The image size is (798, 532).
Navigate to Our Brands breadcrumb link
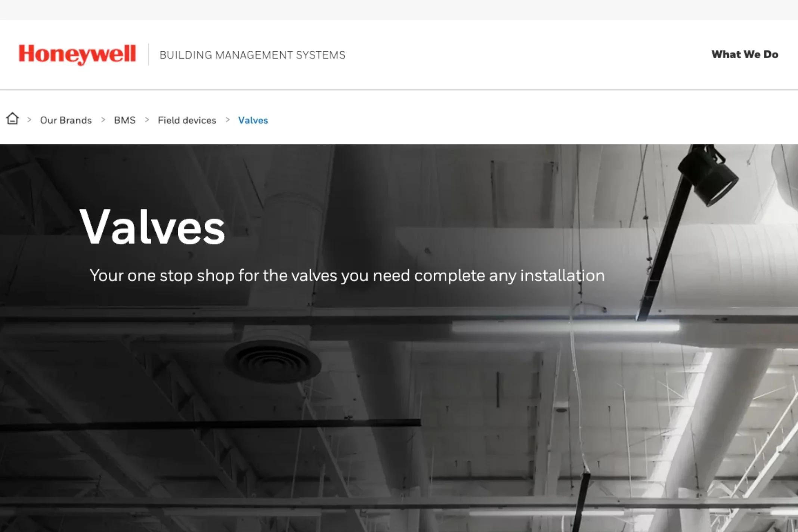click(66, 120)
